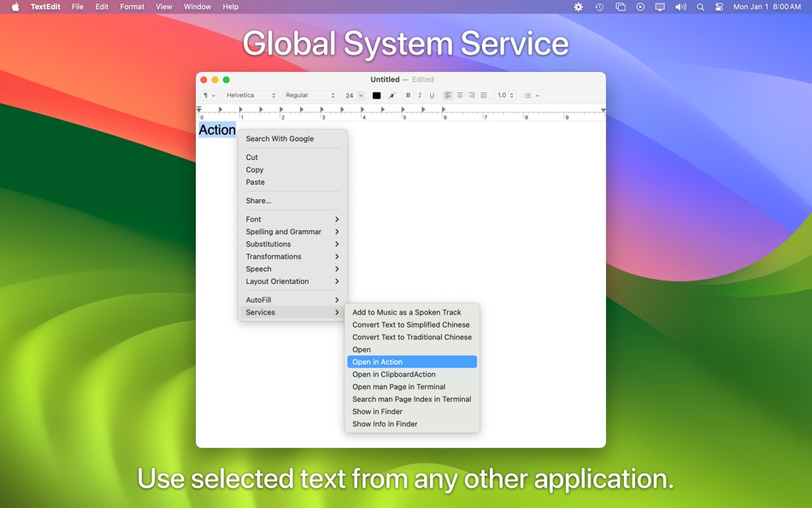Click the Stage Manager windows icon
The height and width of the screenshot is (508, 812).
621,7
